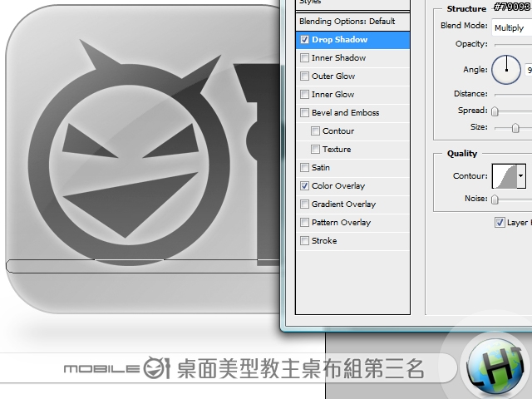Tick the Pattern Overlay checkbox

pyautogui.click(x=304, y=223)
